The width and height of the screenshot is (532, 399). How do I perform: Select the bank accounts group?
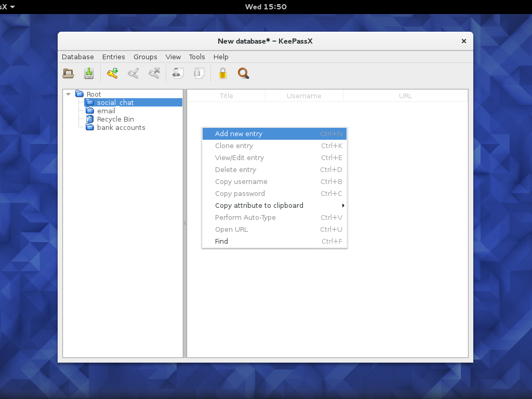click(x=121, y=128)
